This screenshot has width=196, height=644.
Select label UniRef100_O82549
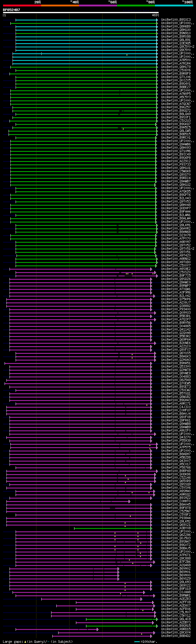[176, 380]
